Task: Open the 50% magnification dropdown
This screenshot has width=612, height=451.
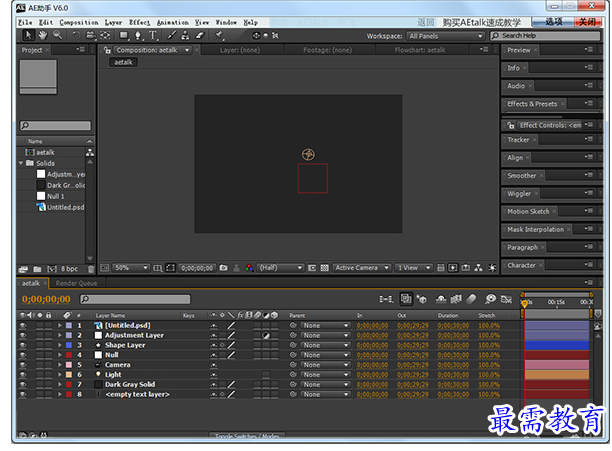Action: (131, 268)
